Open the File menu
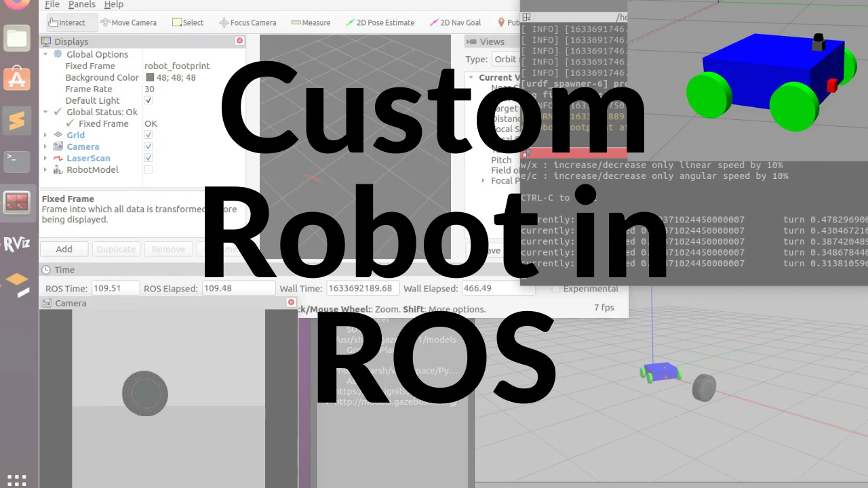The width and height of the screenshot is (868, 488). pos(52,5)
